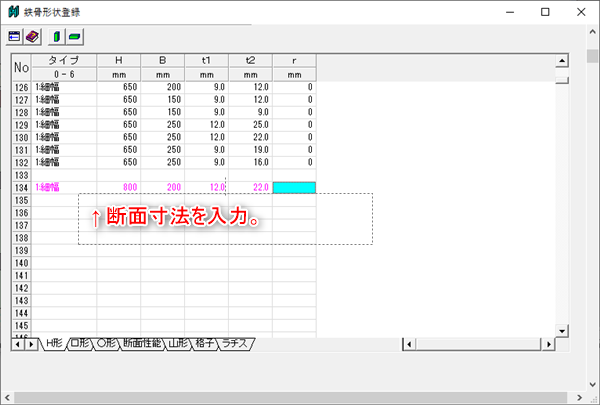Click the window's bottom horizontal scrollbar track

point(300,397)
